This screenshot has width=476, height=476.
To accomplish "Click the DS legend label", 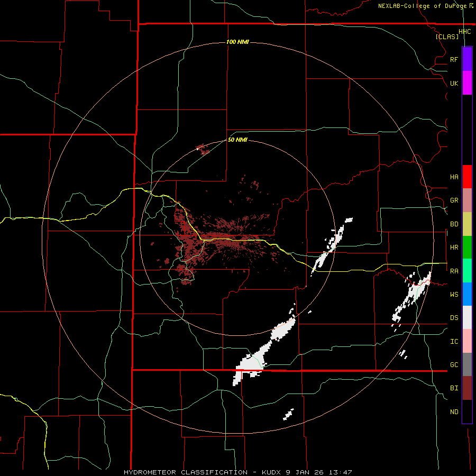I will [x=454, y=318].
